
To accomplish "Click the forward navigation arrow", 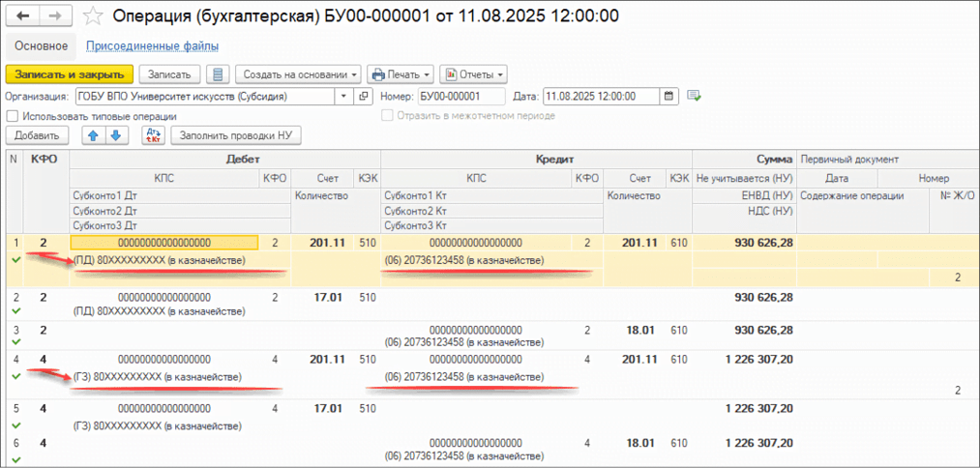I will pos(54,15).
